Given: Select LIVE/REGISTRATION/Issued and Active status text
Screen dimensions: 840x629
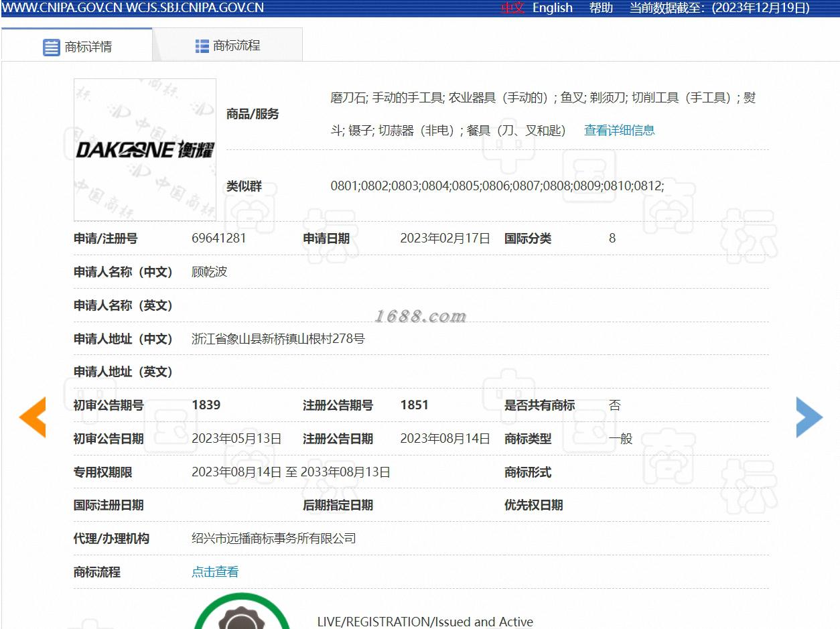Looking at the screenshot, I should coord(425,622).
